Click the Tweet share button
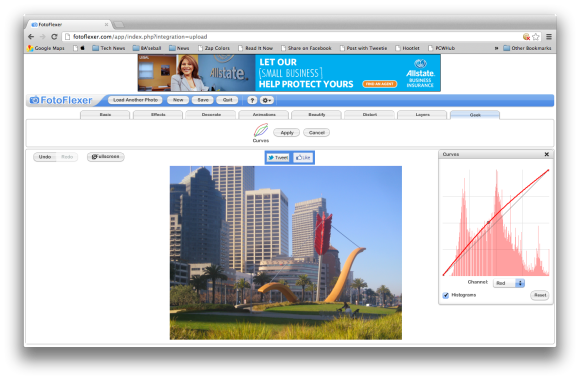The image size is (580, 380). point(278,158)
